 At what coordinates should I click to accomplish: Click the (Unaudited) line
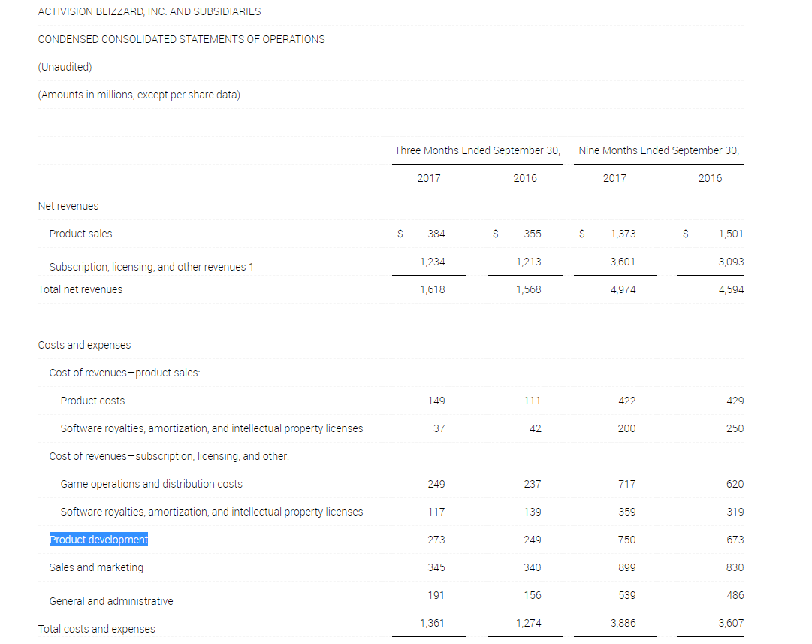tap(65, 67)
